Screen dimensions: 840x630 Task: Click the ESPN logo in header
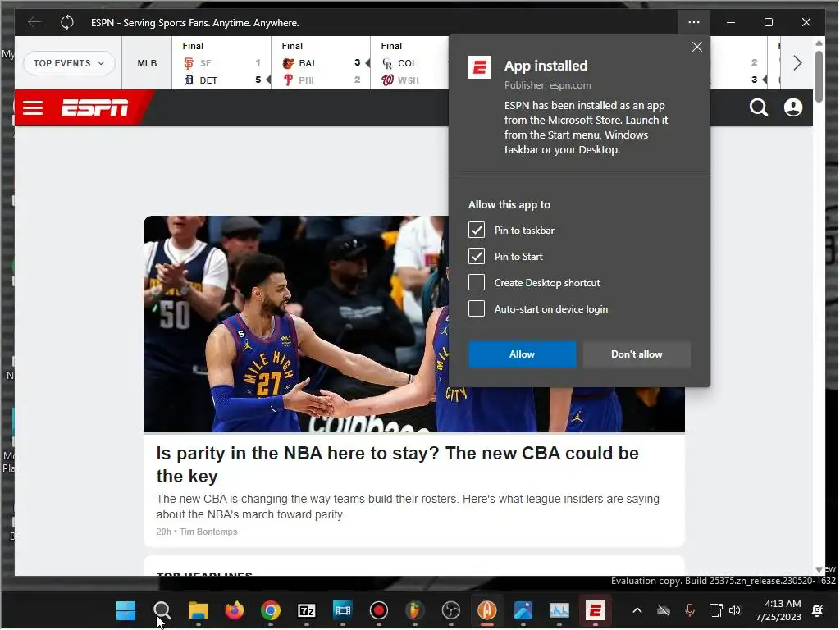[x=95, y=107]
